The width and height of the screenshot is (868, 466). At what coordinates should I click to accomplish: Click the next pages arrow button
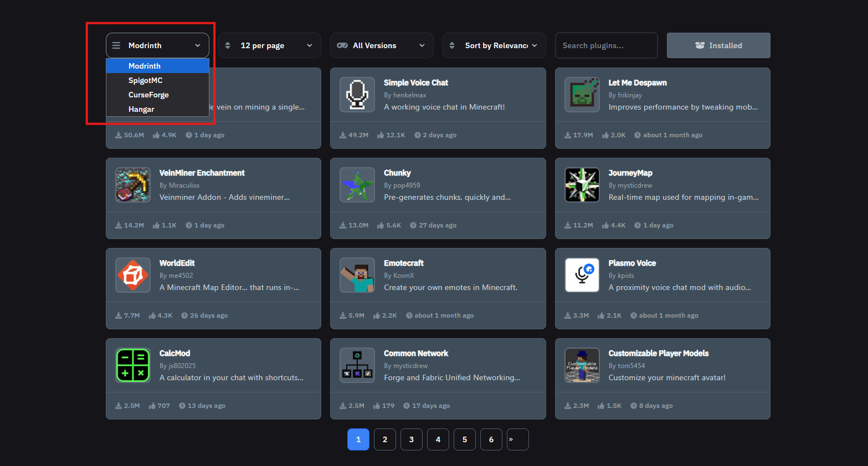pos(518,439)
